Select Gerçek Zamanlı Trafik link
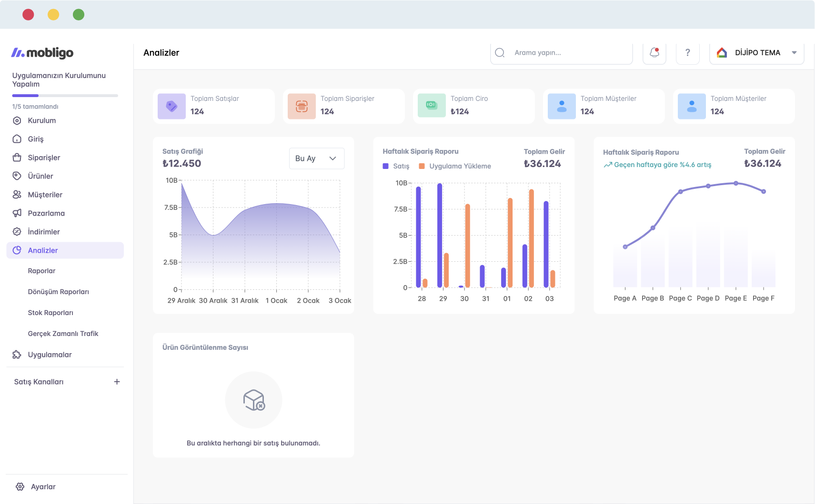 pyautogui.click(x=63, y=334)
